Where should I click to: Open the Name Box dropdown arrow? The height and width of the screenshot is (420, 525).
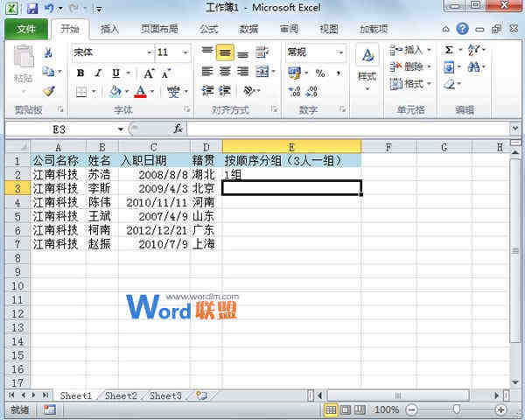pyautogui.click(x=121, y=129)
